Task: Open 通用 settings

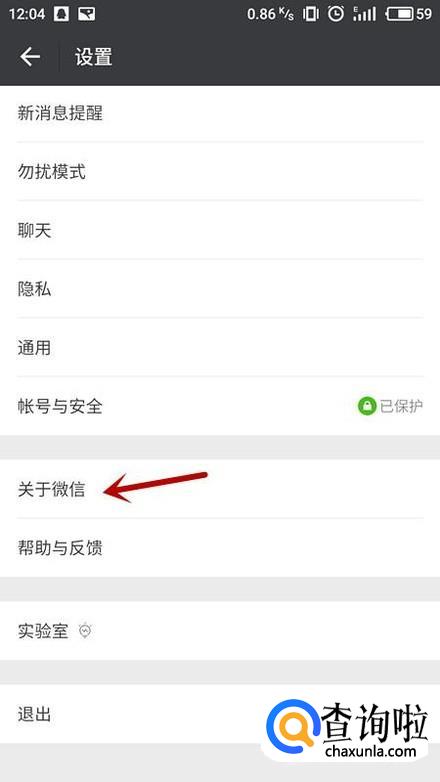Action: [220, 348]
